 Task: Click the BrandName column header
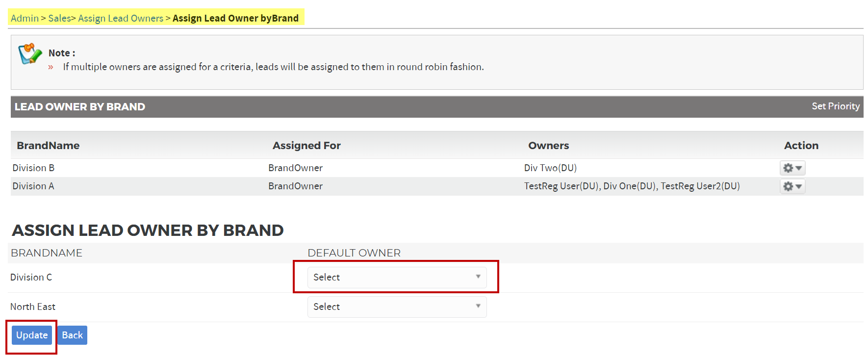(x=48, y=146)
